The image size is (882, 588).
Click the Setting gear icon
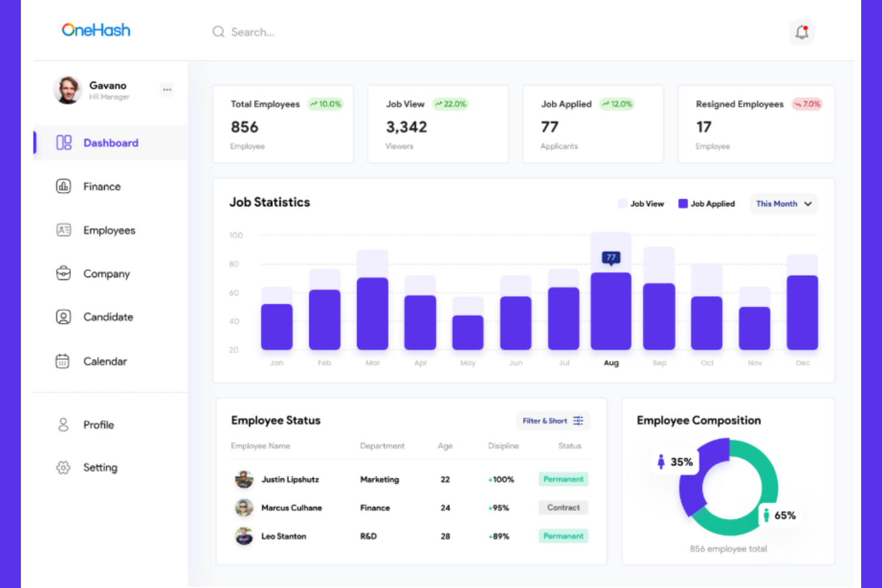click(63, 468)
